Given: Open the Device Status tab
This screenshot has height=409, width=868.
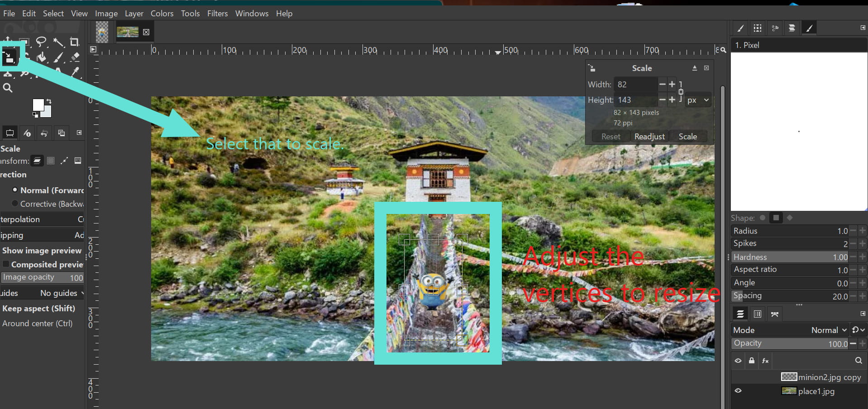Looking at the screenshot, I should tap(27, 133).
